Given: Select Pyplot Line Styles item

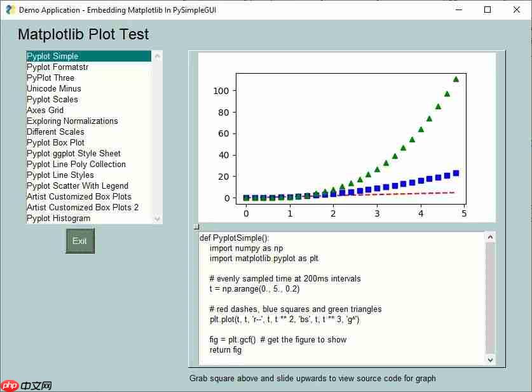Looking at the screenshot, I should [x=88, y=175].
